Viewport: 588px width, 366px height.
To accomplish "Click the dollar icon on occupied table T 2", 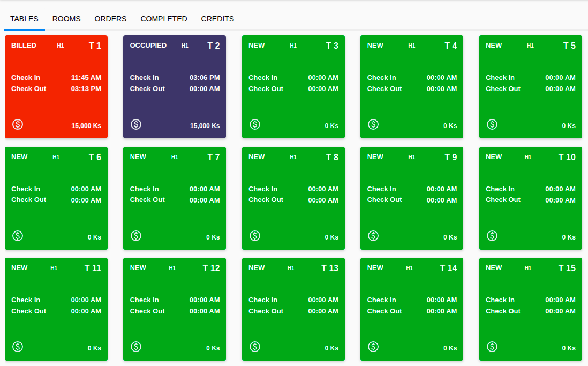I will pos(135,124).
